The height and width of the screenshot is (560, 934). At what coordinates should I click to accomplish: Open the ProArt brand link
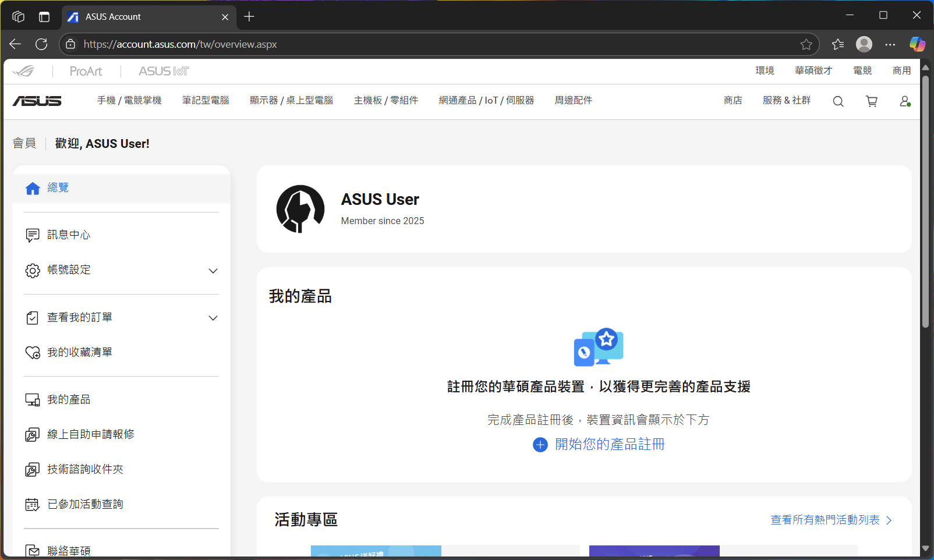click(86, 71)
